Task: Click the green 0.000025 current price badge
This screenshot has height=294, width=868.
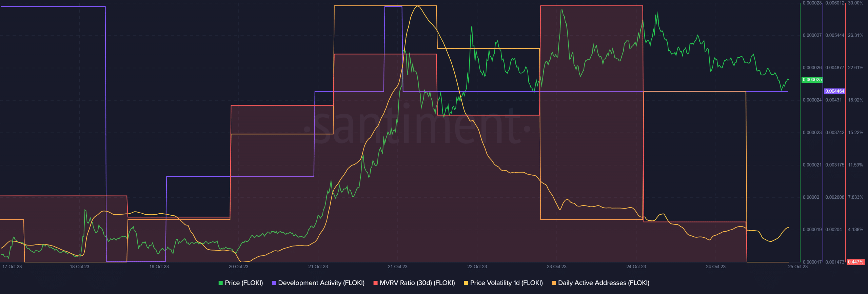Action: tap(812, 80)
